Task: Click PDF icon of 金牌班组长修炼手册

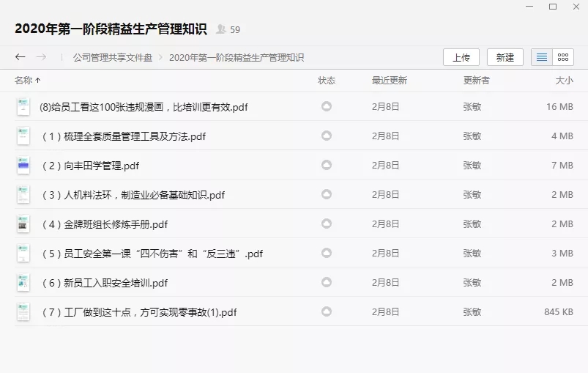Action: pos(23,224)
